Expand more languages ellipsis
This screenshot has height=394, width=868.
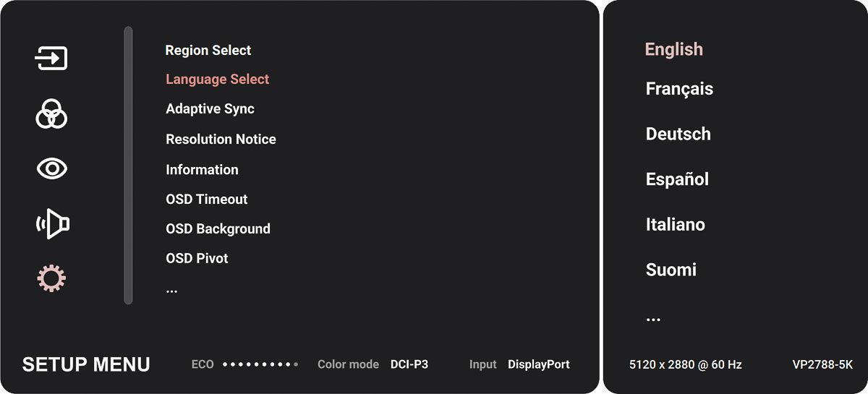point(653,319)
